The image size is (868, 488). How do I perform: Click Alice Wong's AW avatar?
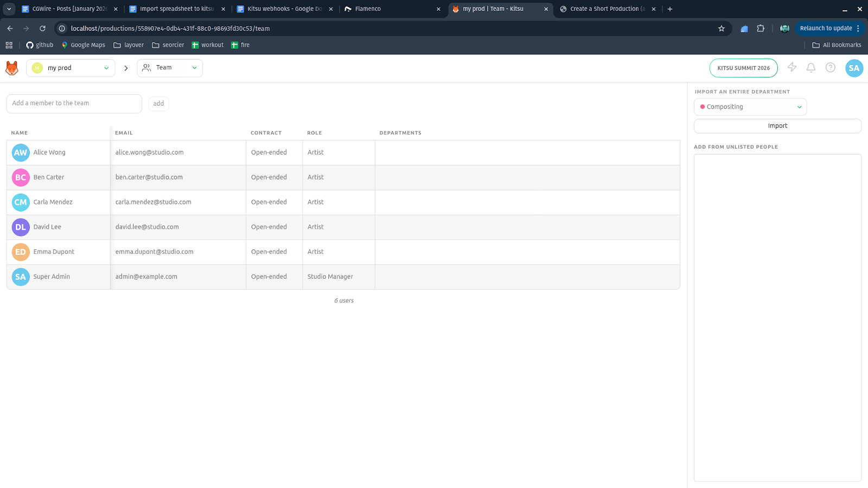click(x=21, y=153)
